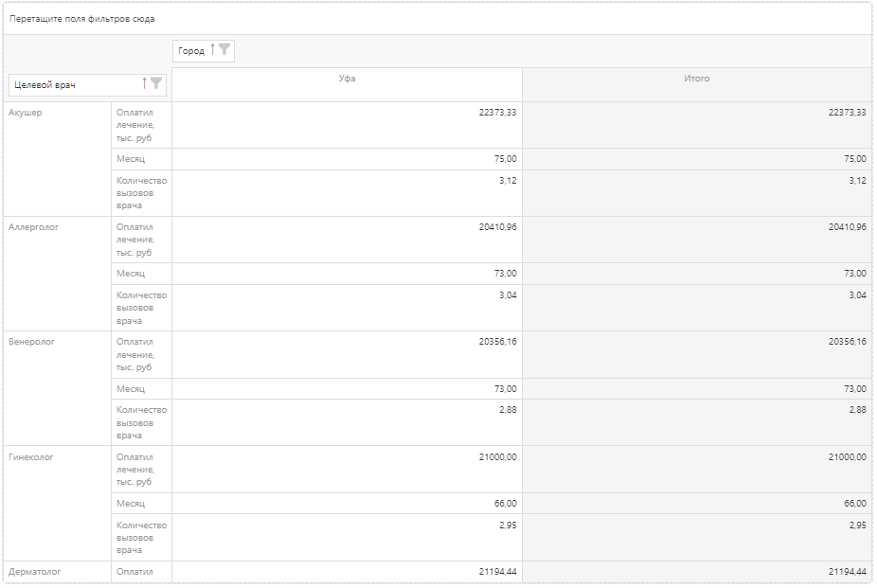Click the Уфа column header
The width and height of the screenshot is (877, 588).
347,80
